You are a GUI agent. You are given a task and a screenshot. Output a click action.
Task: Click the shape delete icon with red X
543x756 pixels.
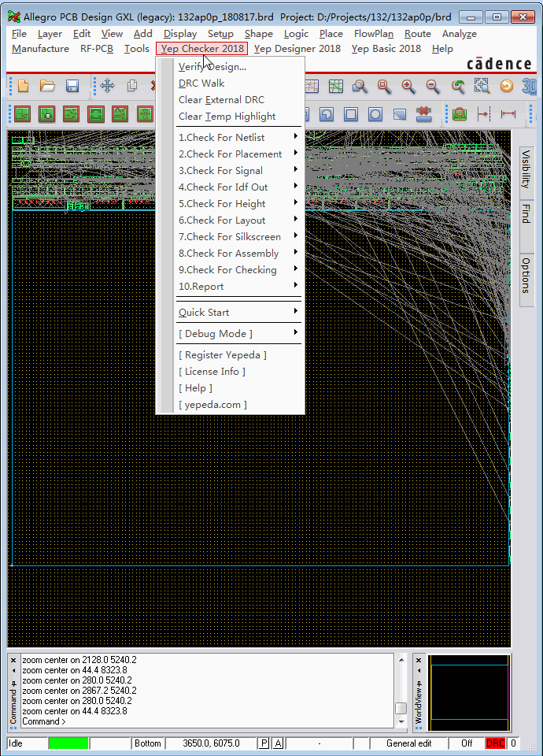click(x=423, y=114)
